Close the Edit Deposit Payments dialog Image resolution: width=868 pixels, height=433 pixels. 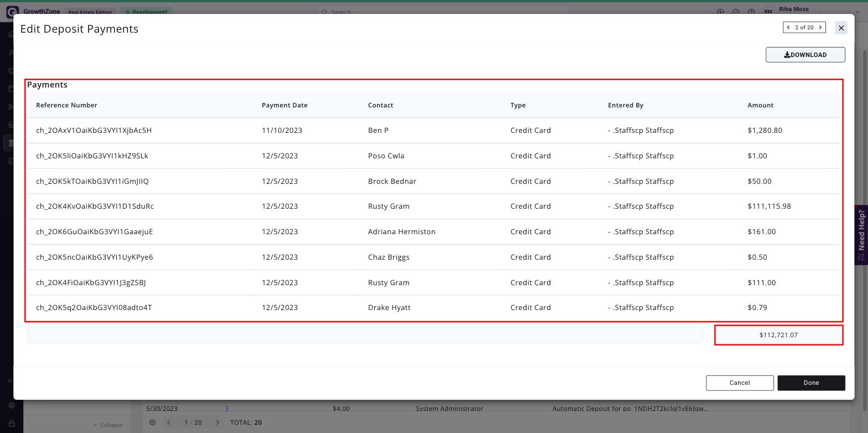tap(841, 28)
